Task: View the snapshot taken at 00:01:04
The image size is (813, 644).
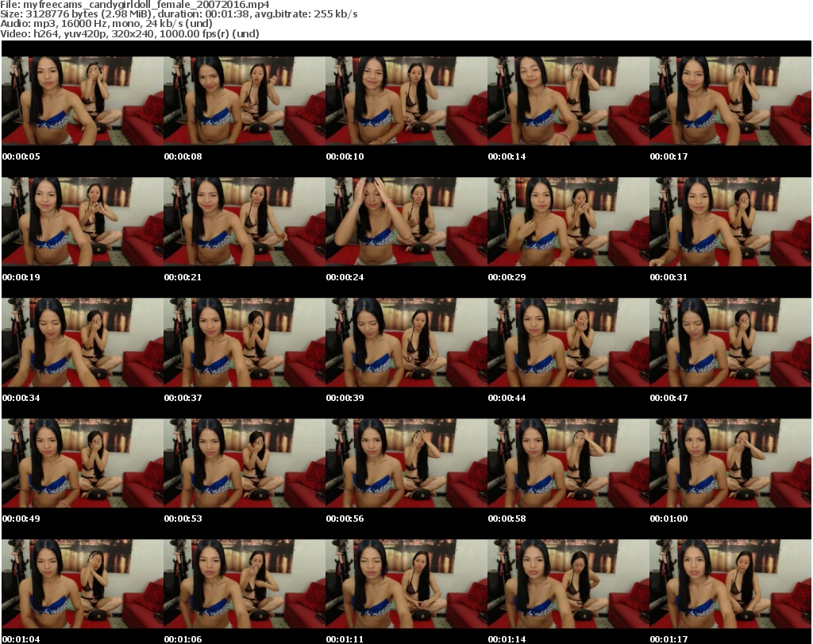Action: (x=83, y=584)
